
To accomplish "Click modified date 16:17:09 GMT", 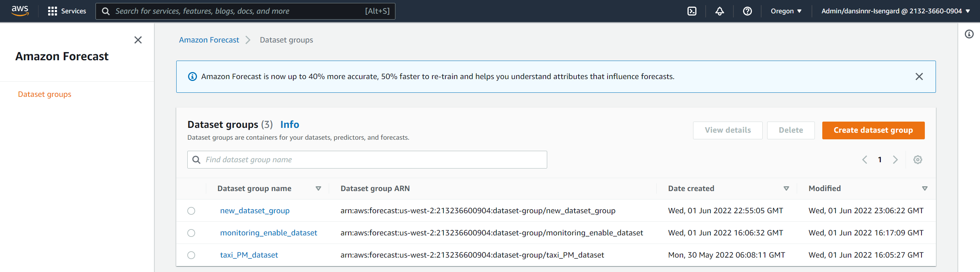I will tap(866, 233).
